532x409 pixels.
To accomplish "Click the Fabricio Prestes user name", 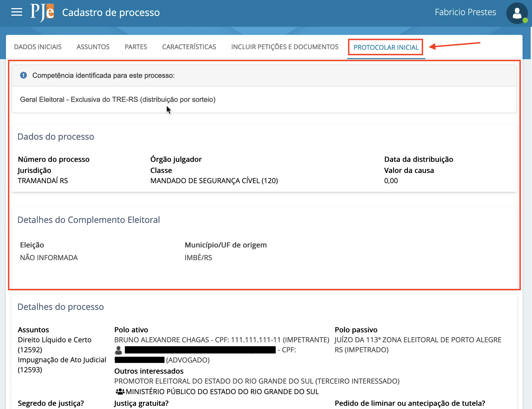I will (x=465, y=12).
